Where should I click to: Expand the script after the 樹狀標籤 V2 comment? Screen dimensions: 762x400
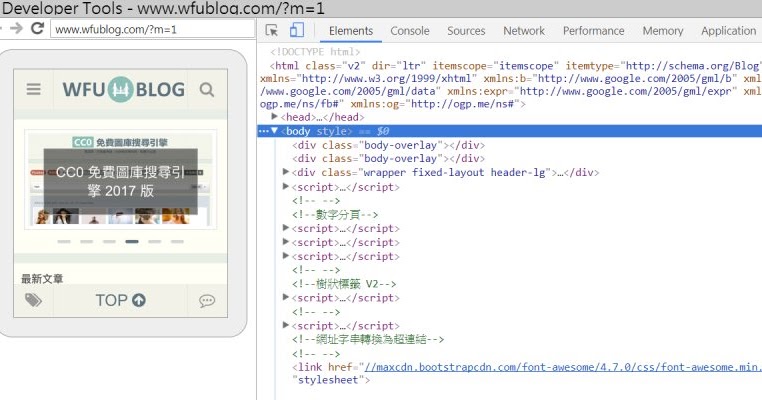point(286,297)
